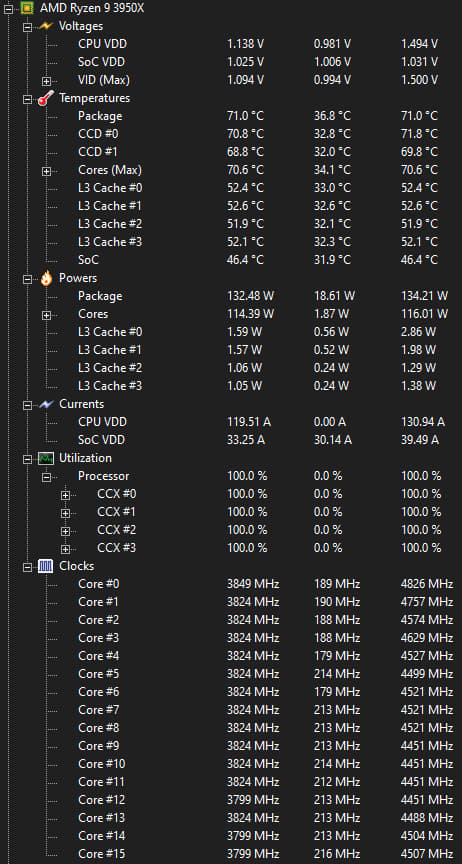Click the Temperatures thermometer icon
Image resolution: width=462 pixels, height=864 pixels.
tap(46, 99)
